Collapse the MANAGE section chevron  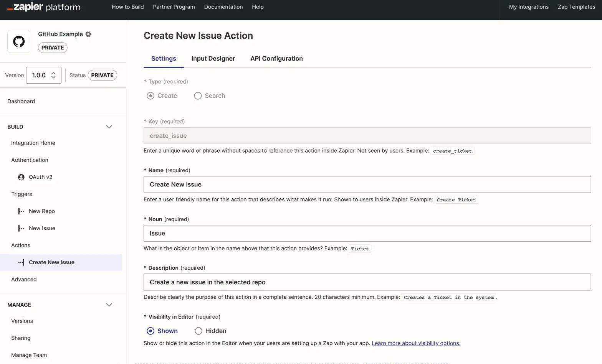pos(109,305)
